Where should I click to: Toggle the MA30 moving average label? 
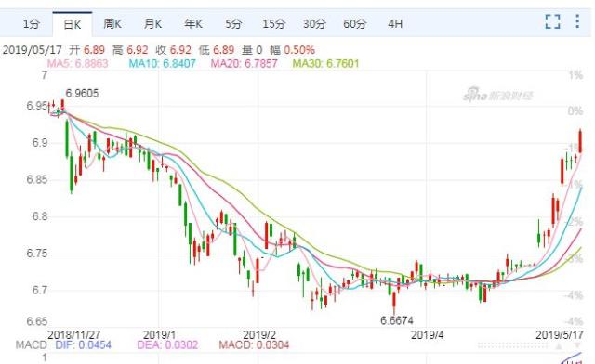325,63
